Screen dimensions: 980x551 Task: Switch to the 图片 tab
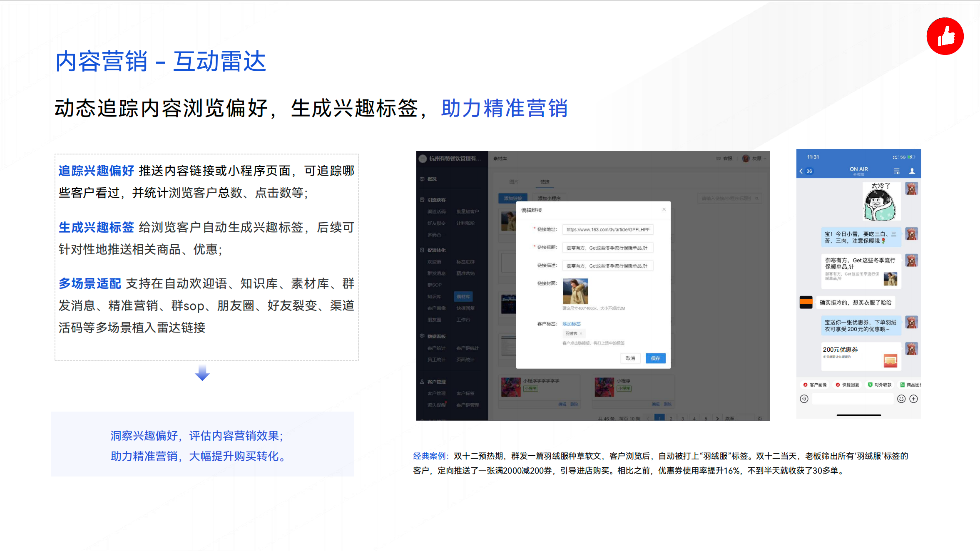point(514,182)
